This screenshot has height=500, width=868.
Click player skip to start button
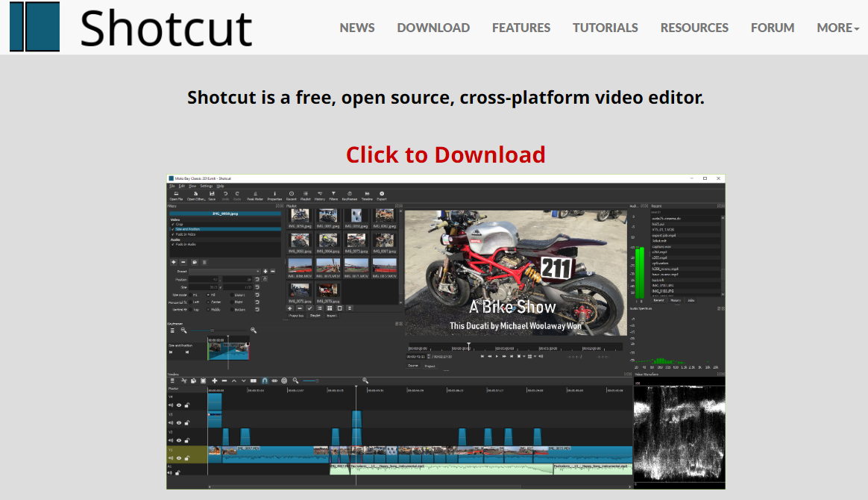482,356
